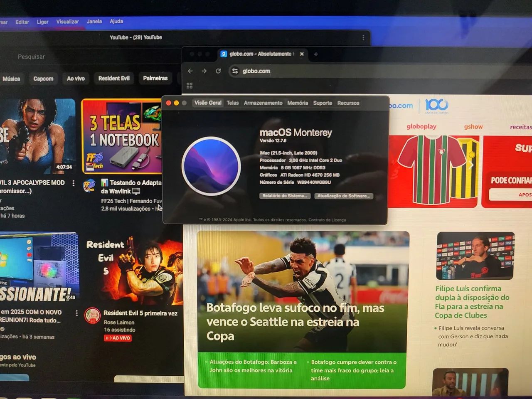Open a new browser tab with plus icon
This screenshot has width=532, height=399.
pos(316,54)
